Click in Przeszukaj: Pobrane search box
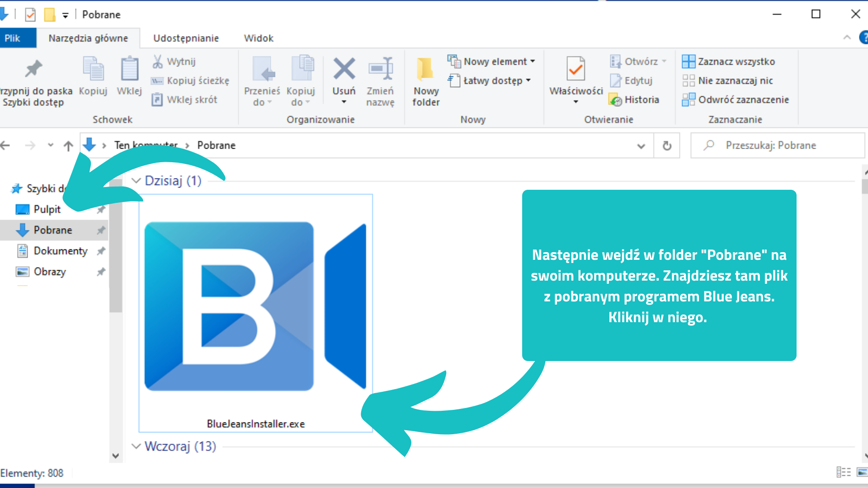Screen dimensions: 868x488 coord(778,145)
